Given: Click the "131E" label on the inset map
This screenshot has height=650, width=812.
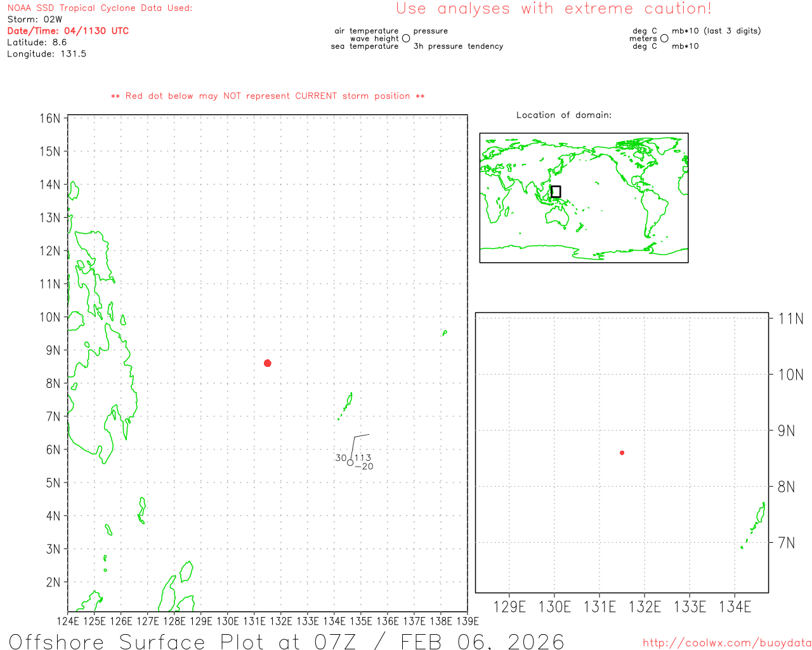Looking at the screenshot, I should click(x=599, y=607).
